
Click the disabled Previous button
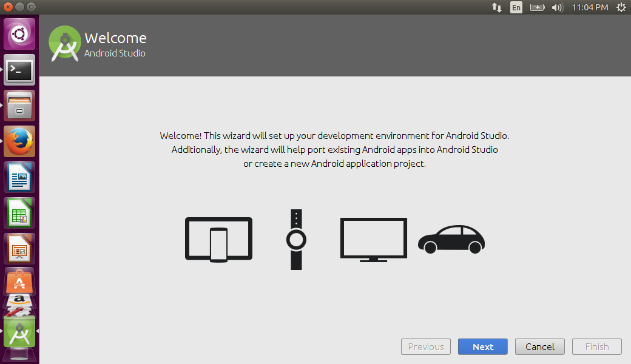(426, 346)
